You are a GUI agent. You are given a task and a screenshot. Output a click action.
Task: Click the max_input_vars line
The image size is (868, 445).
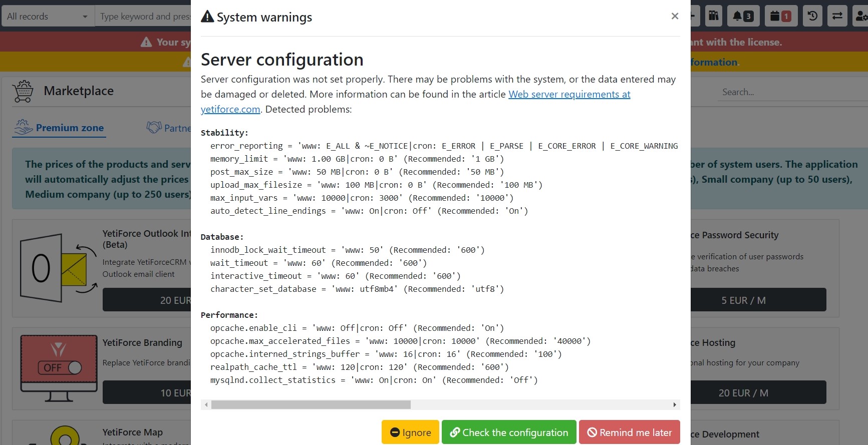point(362,198)
